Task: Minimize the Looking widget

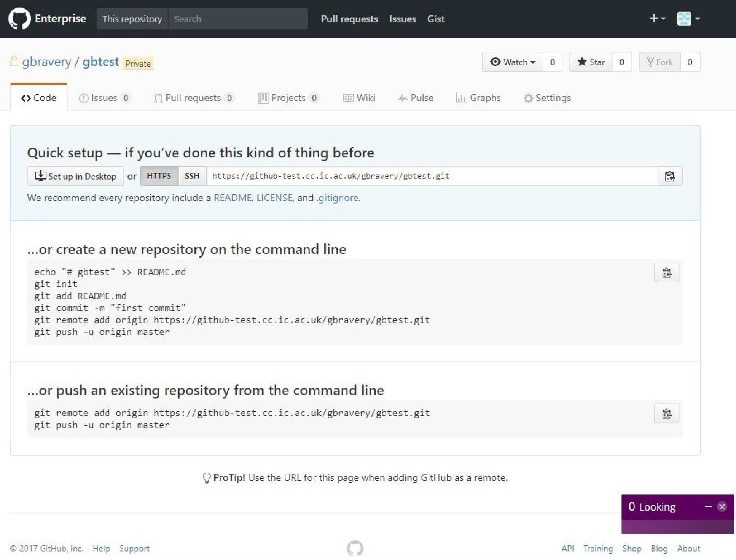Action: 708,507
